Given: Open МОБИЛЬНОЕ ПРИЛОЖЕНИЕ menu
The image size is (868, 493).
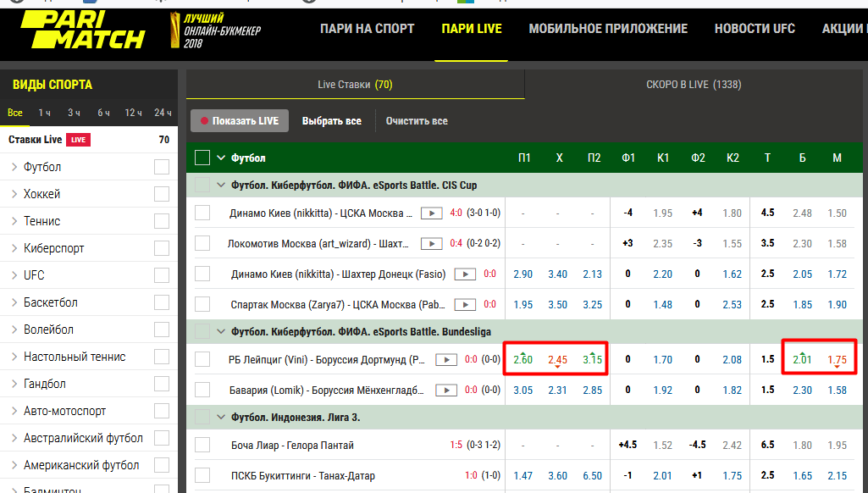Looking at the screenshot, I should (x=608, y=29).
